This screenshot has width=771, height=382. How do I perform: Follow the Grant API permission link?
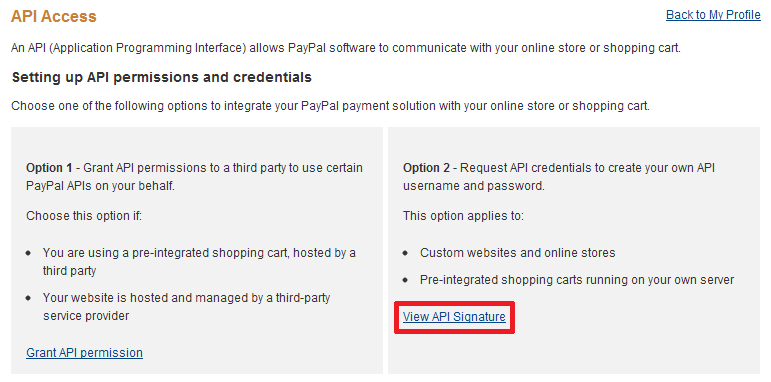click(85, 353)
